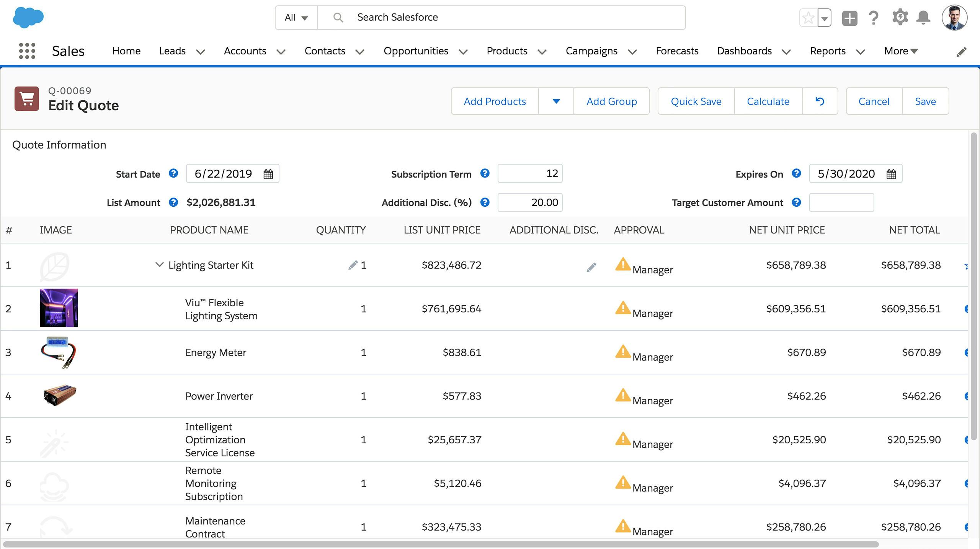Click the Energy Meter product image

[59, 352]
